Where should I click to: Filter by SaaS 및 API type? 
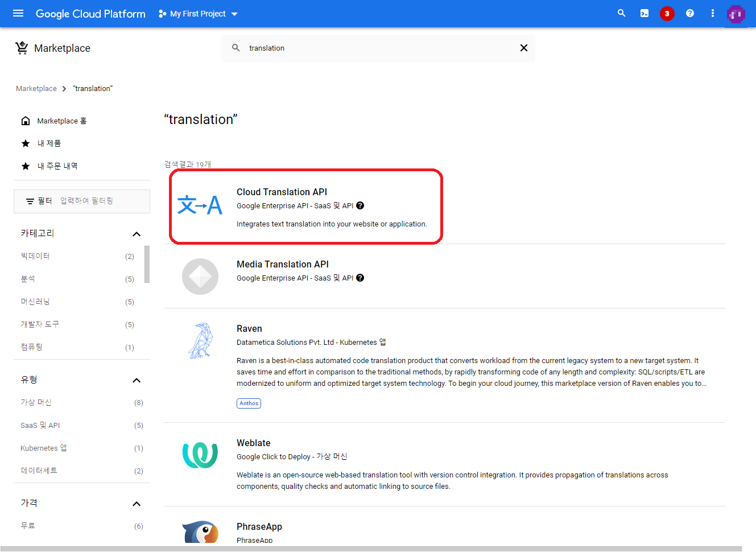pyautogui.click(x=40, y=426)
